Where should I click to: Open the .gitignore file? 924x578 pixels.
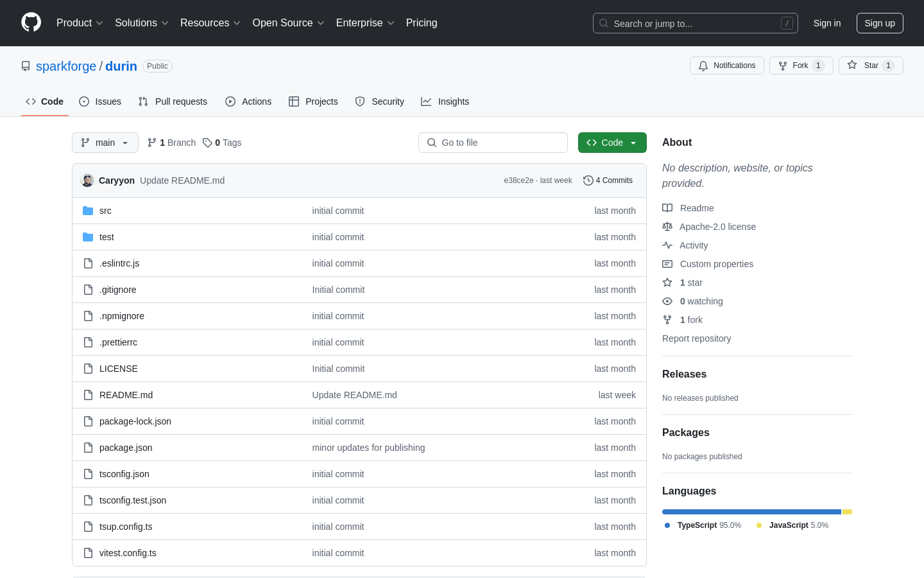pos(118,290)
